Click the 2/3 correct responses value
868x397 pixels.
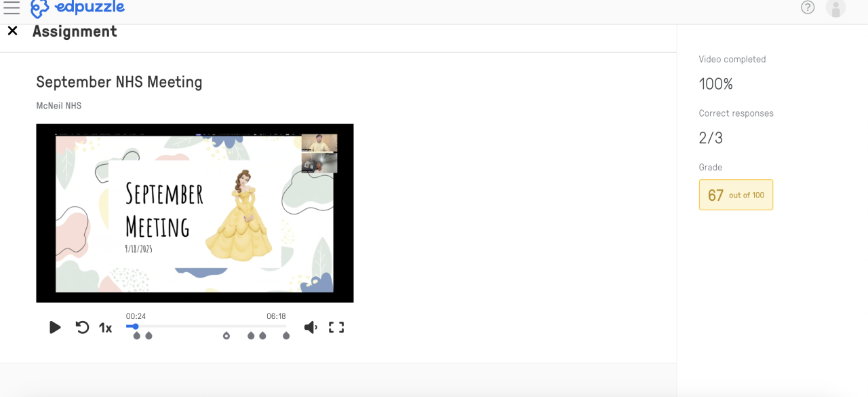coord(711,138)
